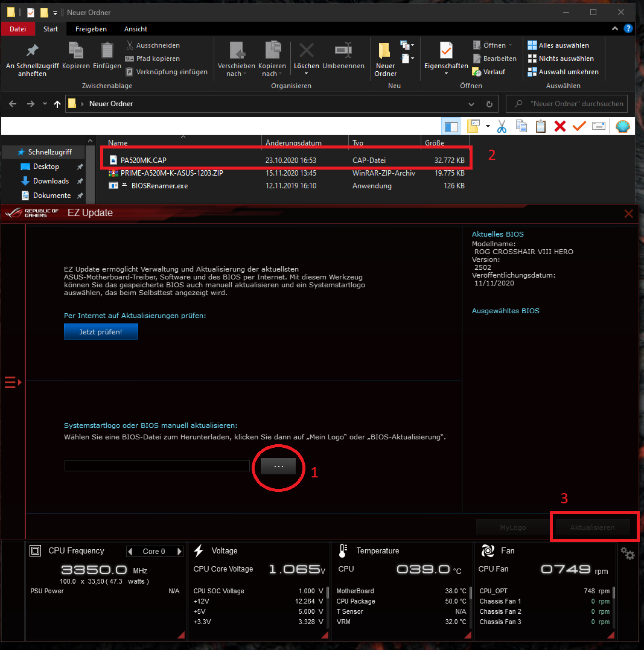Open Dokumente in the navigation pane
The image size is (644, 650).
click(51, 196)
